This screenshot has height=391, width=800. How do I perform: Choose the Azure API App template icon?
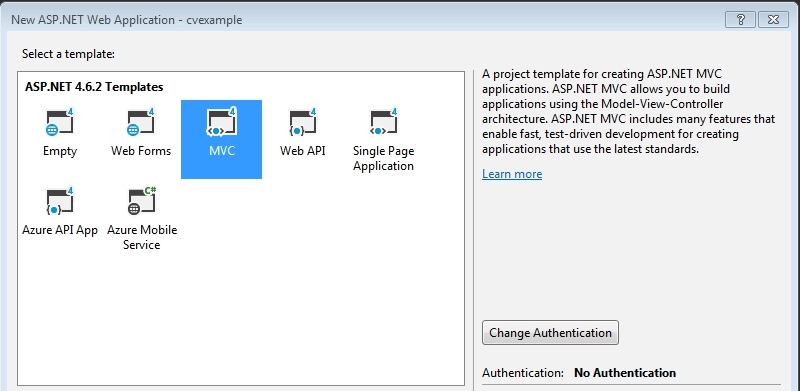60,201
